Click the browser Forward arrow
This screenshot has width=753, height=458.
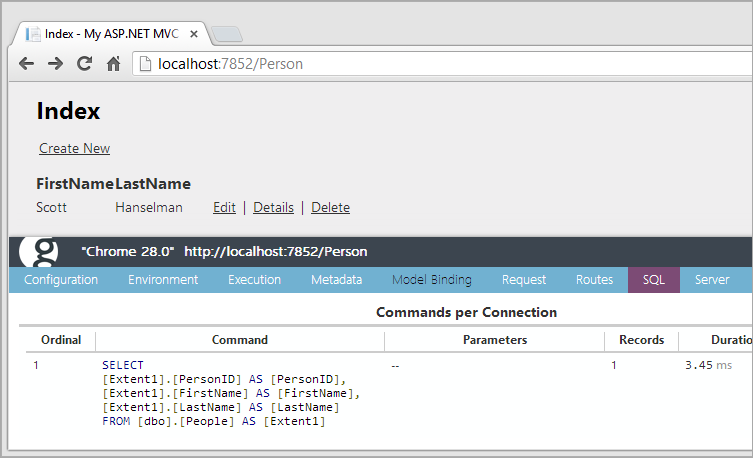(x=56, y=63)
